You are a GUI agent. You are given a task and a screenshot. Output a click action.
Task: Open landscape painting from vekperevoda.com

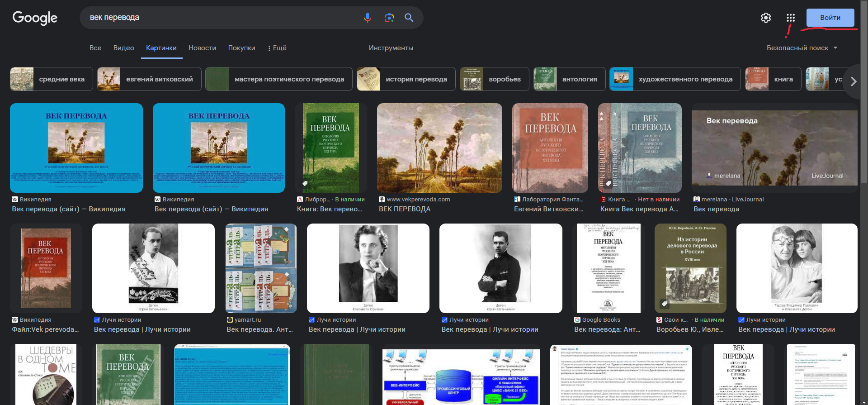pos(439,148)
